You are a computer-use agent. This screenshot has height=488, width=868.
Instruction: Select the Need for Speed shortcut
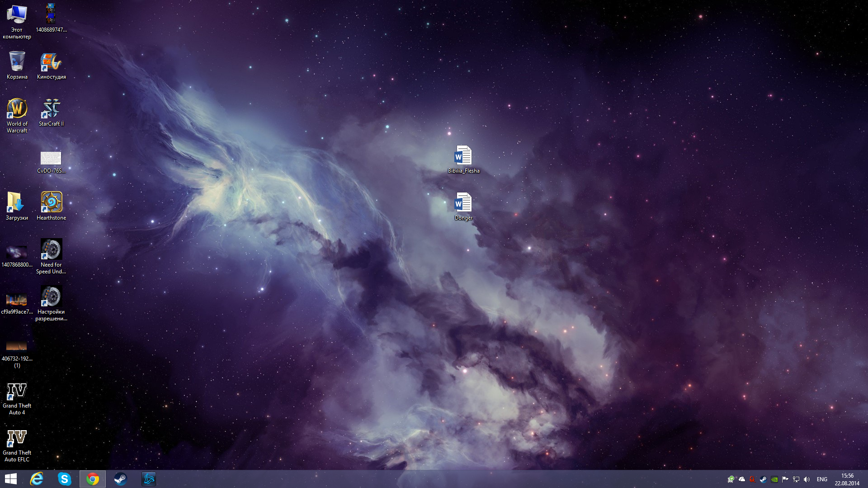click(x=51, y=249)
